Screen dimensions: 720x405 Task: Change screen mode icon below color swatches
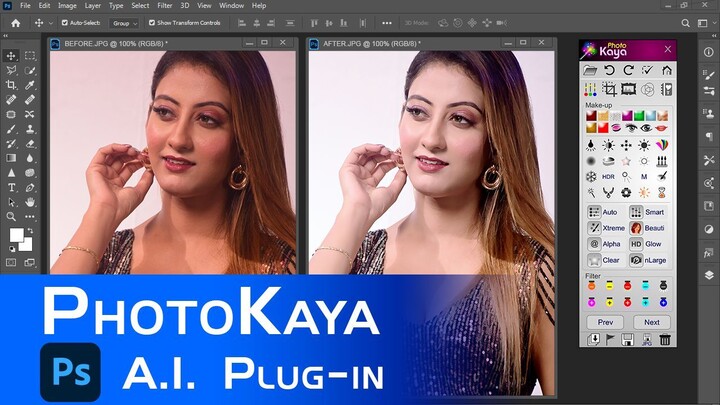point(30,263)
